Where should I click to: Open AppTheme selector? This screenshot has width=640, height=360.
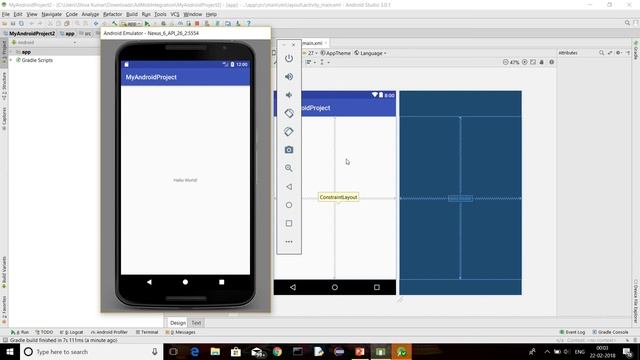pos(336,53)
